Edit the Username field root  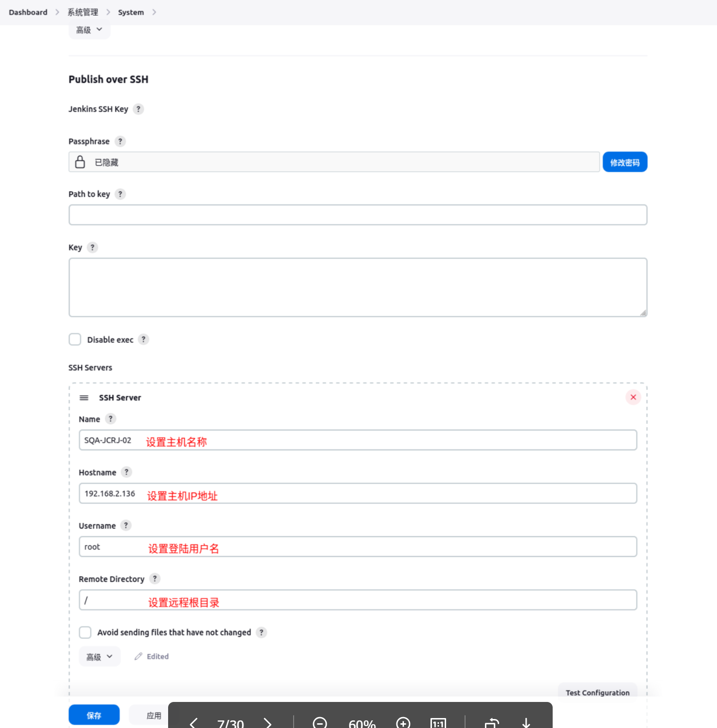pyautogui.click(x=358, y=547)
